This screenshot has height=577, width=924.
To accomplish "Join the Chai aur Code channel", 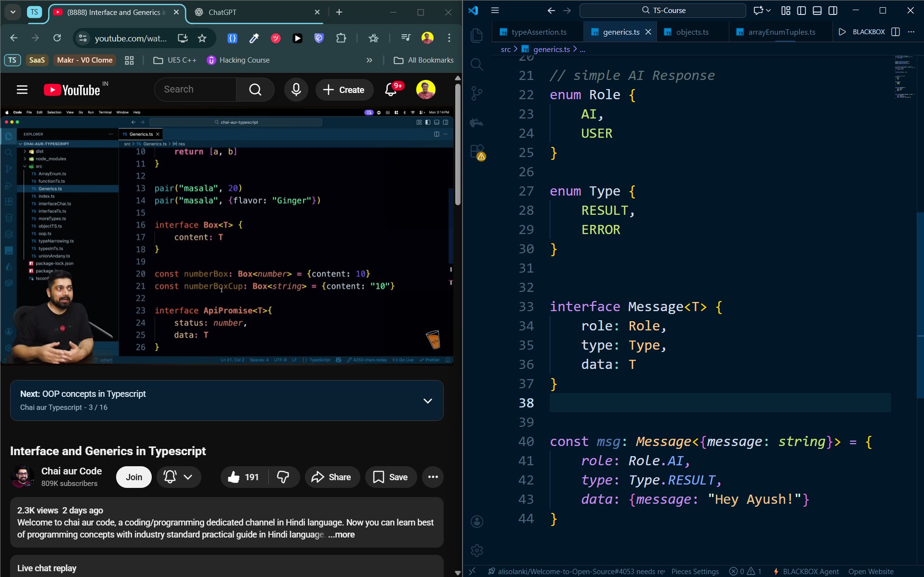I will pos(133,477).
